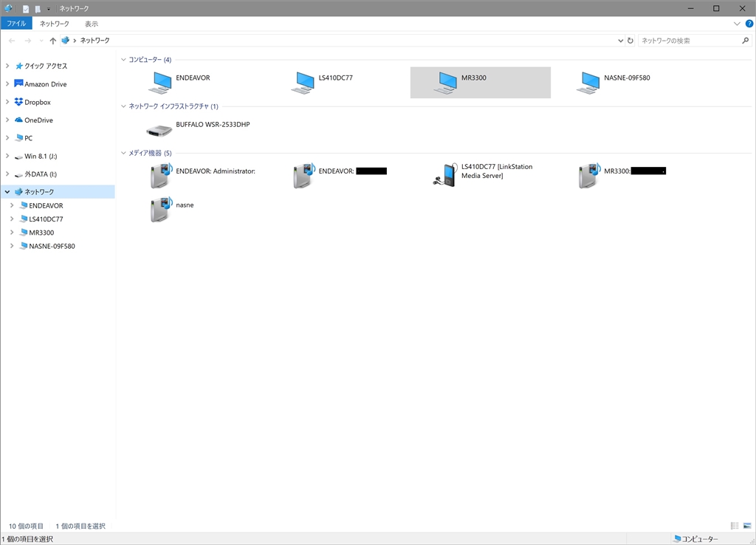Click ネットワーク in the address bar
756x545 pixels.
pyautogui.click(x=95, y=41)
